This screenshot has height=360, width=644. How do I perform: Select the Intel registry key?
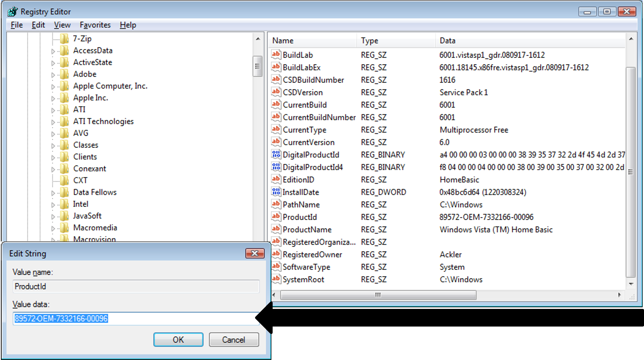pyautogui.click(x=80, y=204)
